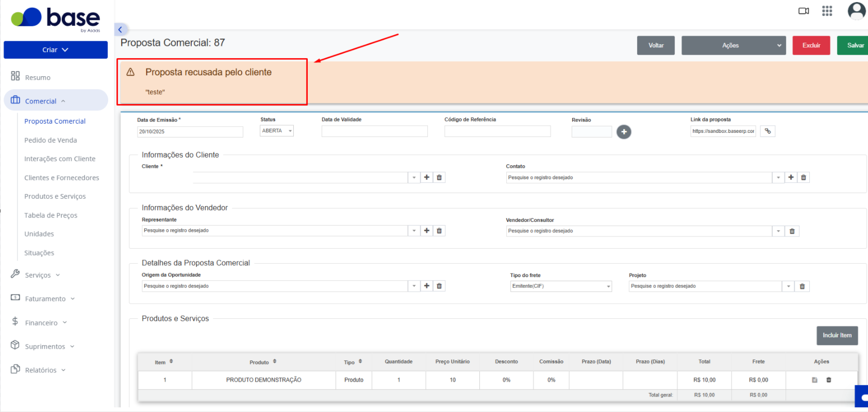Clear the Vendedor/Consultor field with trash icon
The height and width of the screenshot is (412, 868).
(792, 231)
